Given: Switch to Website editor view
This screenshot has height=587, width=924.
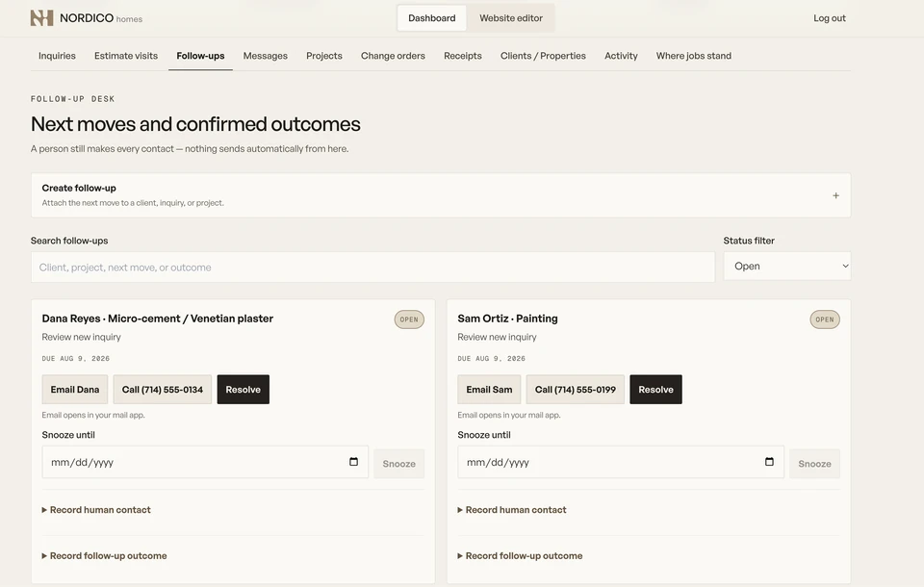Looking at the screenshot, I should 511,18.
